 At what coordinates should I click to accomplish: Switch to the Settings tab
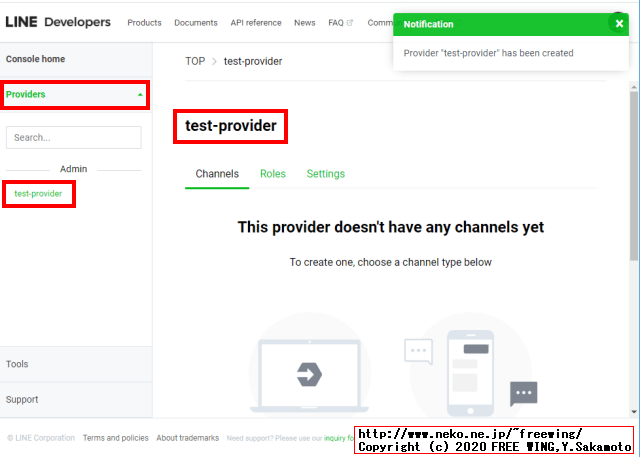pyautogui.click(x=326, y=174)
